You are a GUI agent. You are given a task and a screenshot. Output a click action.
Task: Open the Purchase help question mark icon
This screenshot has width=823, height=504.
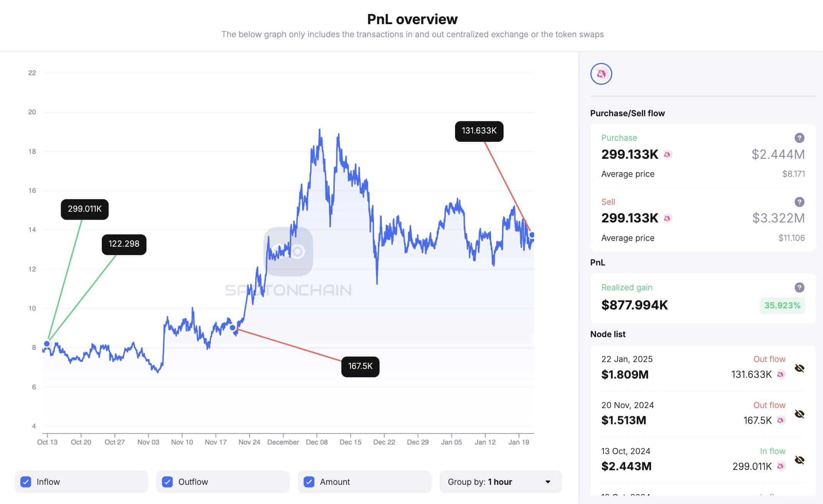pos(799,138)
